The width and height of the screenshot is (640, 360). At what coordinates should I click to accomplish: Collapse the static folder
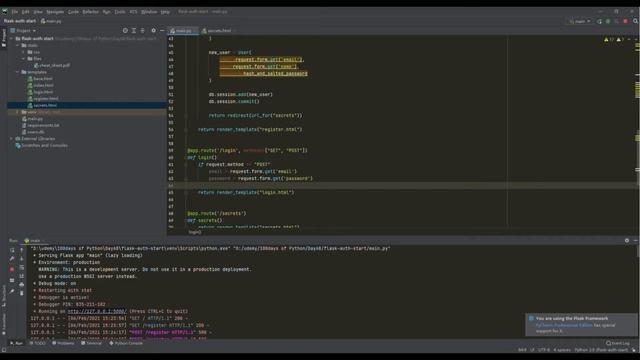[18, 45]
